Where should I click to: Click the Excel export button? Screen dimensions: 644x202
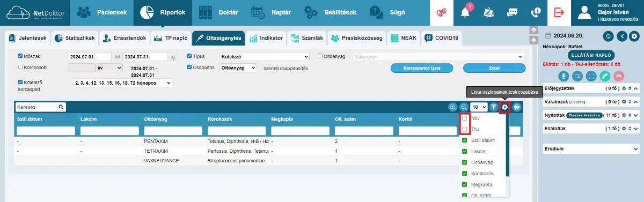(494, 68)
